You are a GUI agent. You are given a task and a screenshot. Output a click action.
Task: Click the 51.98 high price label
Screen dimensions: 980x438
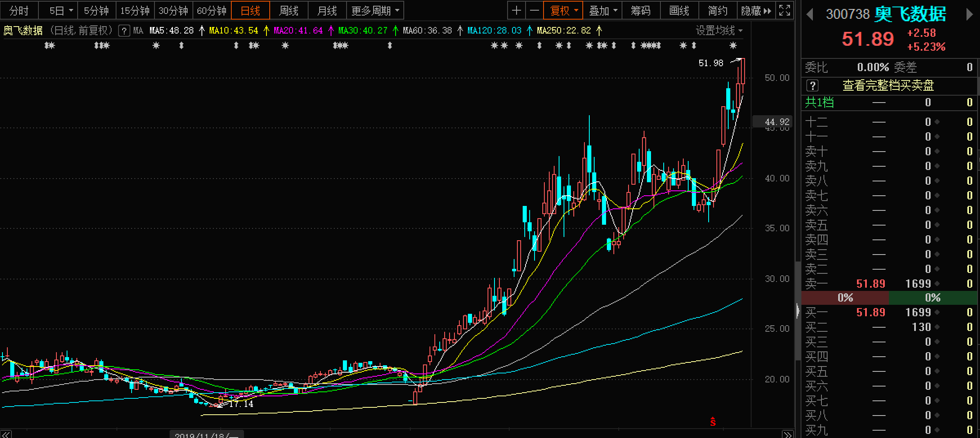coord(711,63)
